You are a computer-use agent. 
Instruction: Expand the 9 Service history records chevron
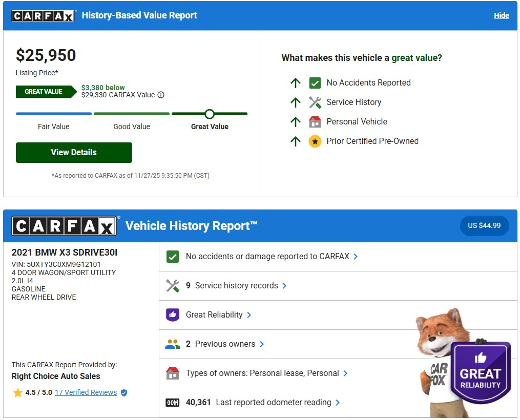[x=285, y=286]
